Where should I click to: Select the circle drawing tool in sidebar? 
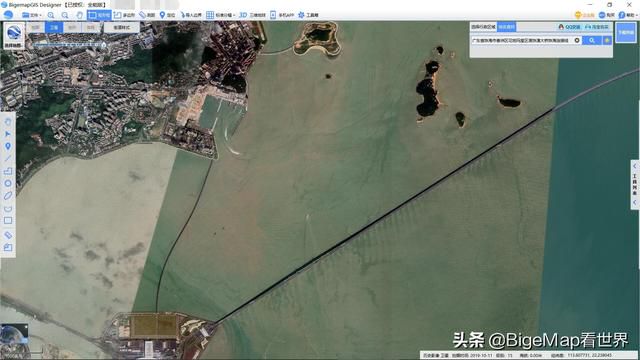[x=8, y=183]
